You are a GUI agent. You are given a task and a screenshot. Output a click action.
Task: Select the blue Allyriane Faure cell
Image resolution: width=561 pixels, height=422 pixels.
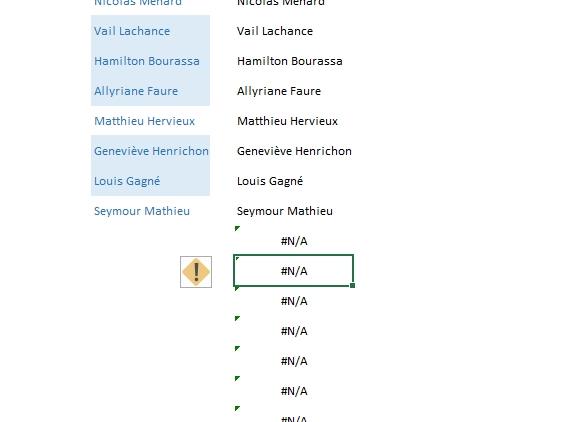click(x=150, y=91)
